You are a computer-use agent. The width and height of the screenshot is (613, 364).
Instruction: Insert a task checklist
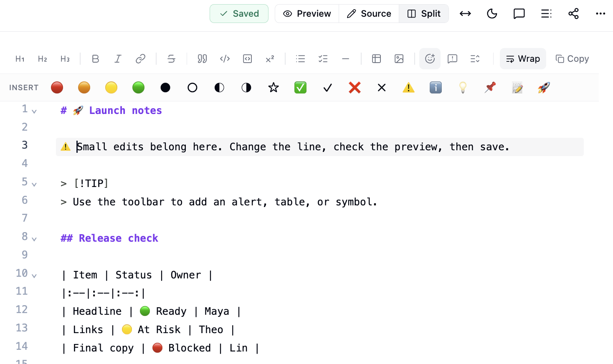(323, 59)
